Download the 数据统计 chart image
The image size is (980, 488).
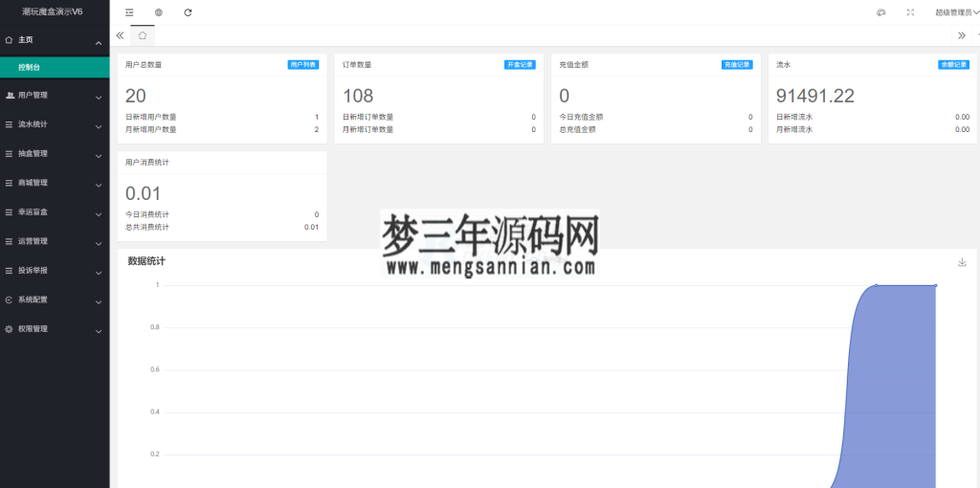[962, 262]
